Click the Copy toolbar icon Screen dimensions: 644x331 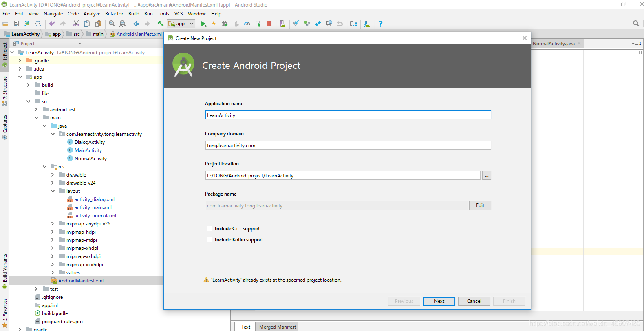(x=87, y=24)
